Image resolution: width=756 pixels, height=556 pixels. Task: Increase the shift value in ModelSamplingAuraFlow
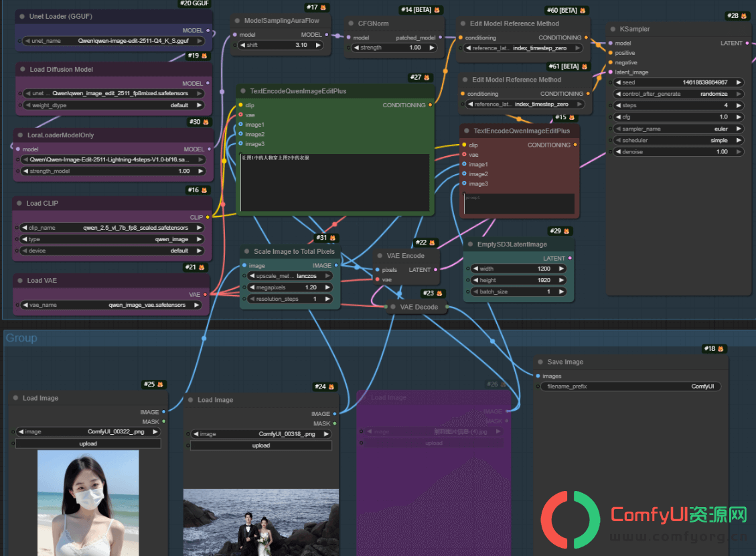coord(318,46)
